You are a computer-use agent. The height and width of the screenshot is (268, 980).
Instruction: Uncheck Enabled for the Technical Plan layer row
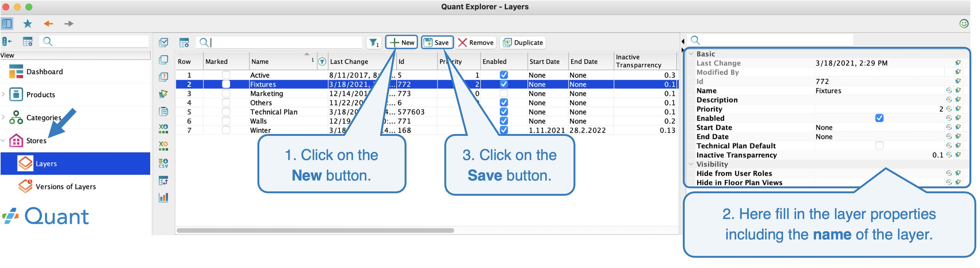pyautogui.click(x=504, y=112)
